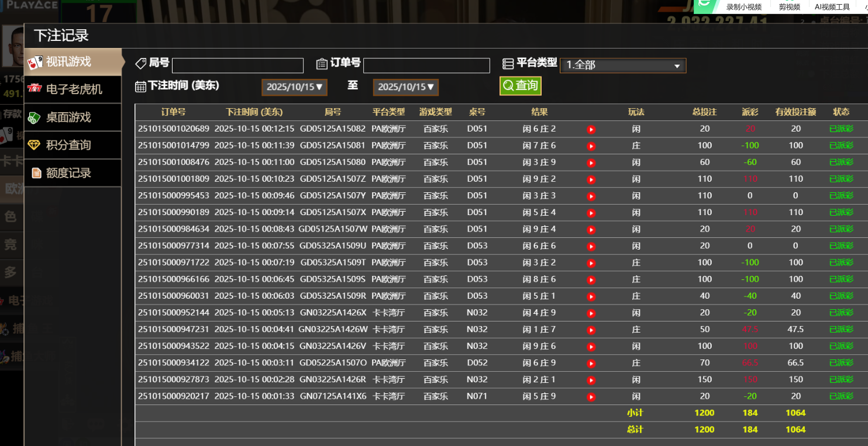Open replay icon for round GN03225A1426X
The image size is (868, 446).
[591, 313]
